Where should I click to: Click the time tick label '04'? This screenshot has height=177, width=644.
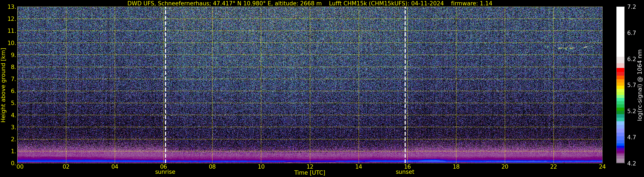tap(115, 167)
